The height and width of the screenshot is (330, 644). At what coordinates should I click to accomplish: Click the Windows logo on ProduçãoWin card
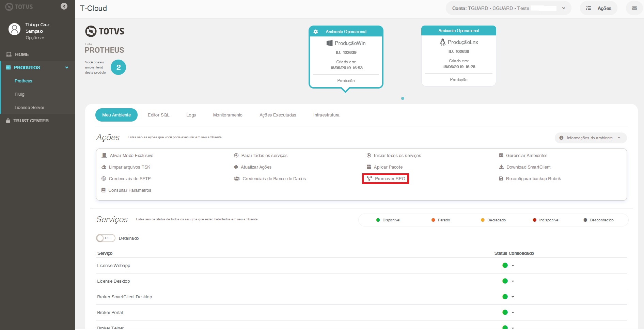(x=330, y=43)
